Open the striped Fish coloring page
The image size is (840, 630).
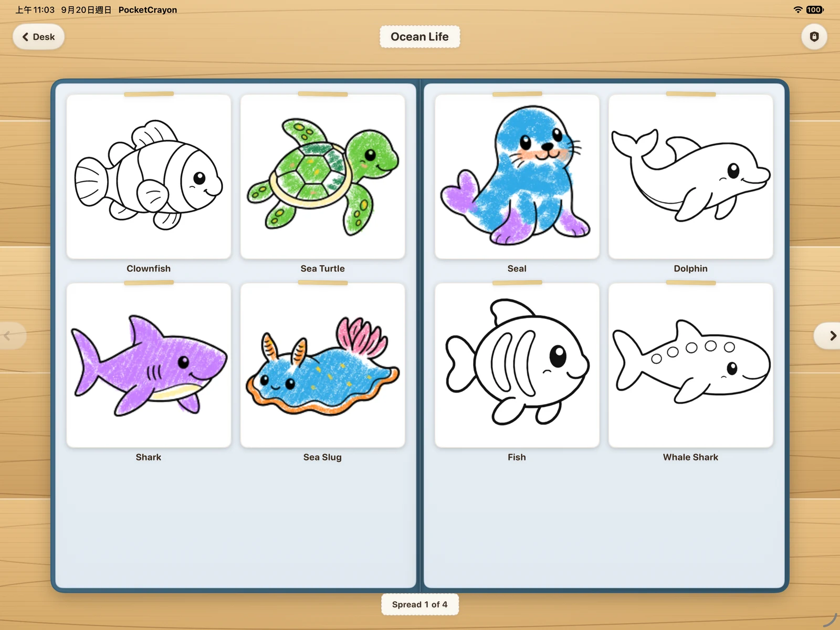coord(517,365)
